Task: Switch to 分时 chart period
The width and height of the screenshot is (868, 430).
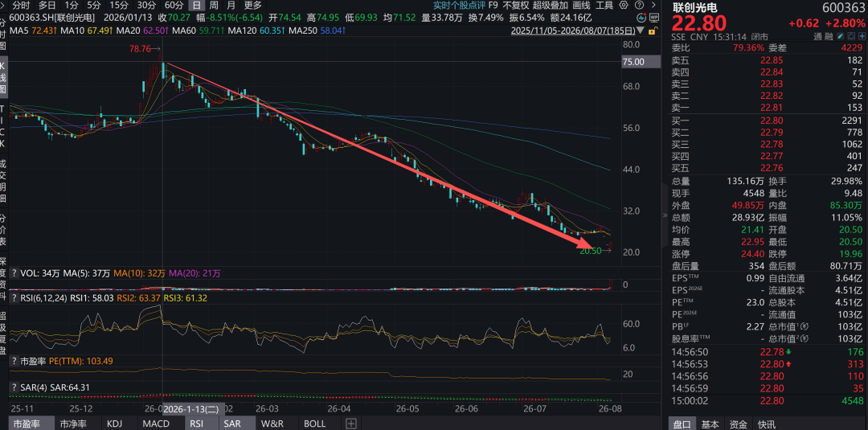Action: 20,5
